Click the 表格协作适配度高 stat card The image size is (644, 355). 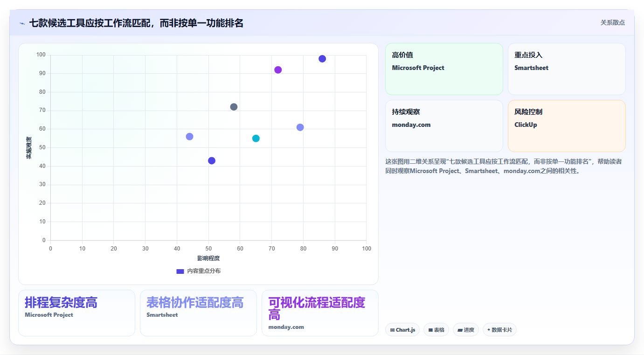coord(198,313)
